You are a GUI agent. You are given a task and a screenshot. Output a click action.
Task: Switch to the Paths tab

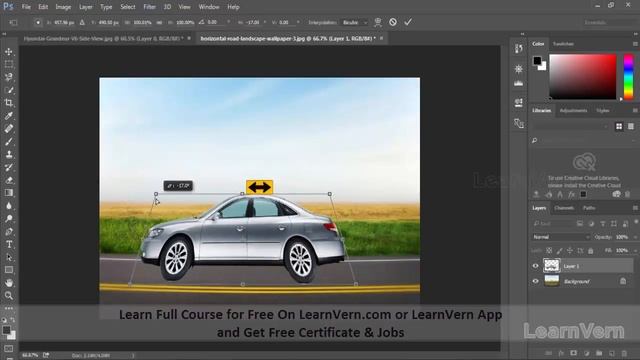(589, 208)
